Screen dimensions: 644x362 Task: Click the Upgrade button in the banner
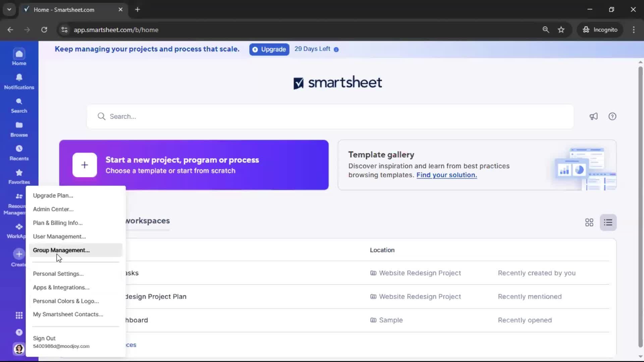[269, 49]
